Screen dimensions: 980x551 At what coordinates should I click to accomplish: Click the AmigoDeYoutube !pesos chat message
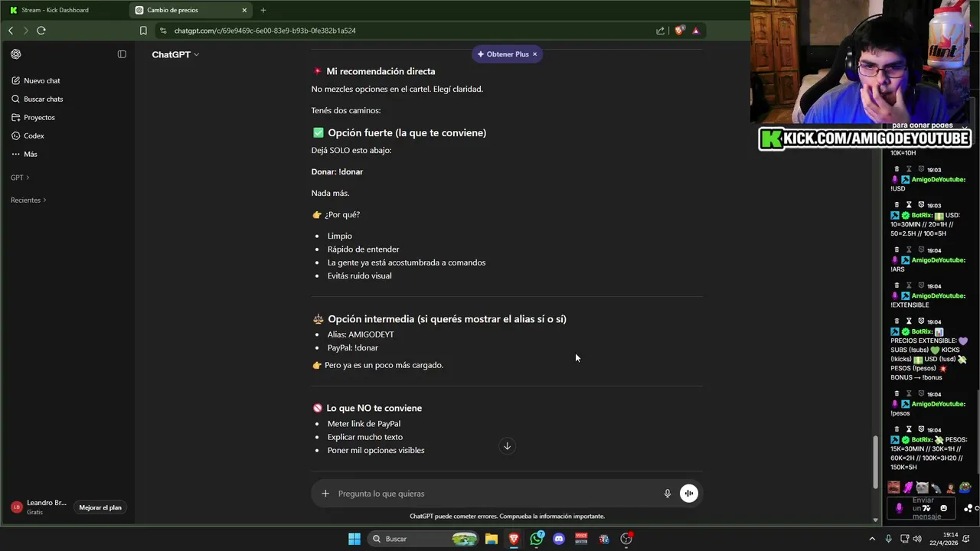tap(929, 403)
